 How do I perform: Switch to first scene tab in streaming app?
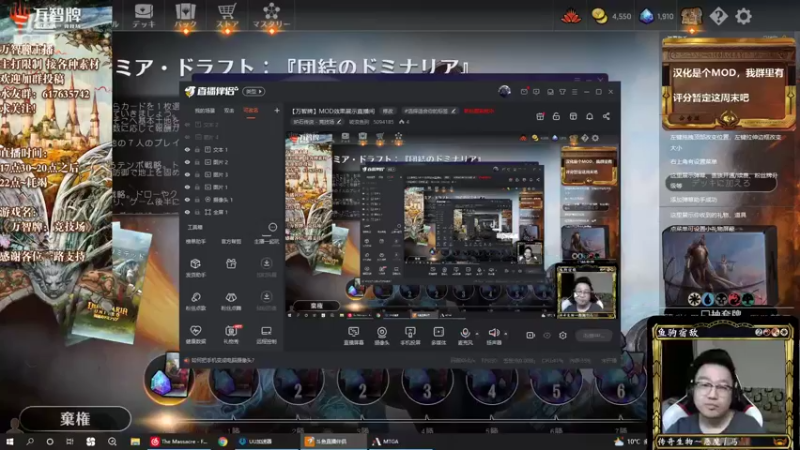pos(205,110)
